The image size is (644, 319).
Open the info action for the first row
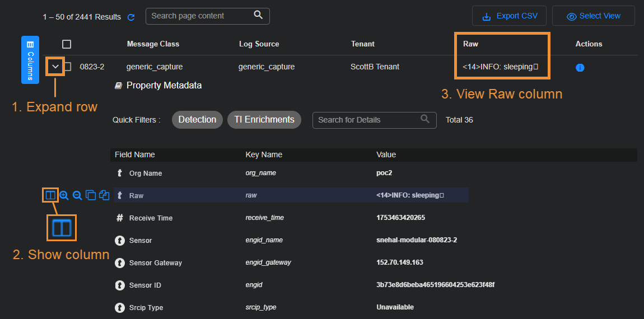pos(580,68)
